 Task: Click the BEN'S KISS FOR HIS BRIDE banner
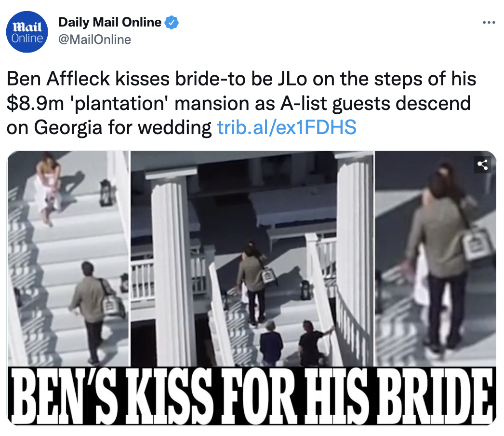pos(252,396)
